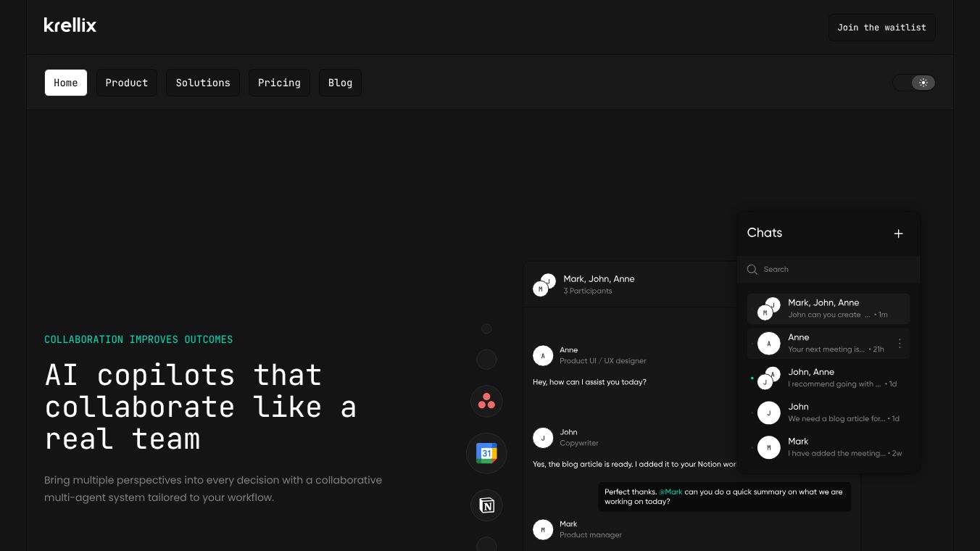Open Mark's chat about the meeting

(x=829, y=447)
